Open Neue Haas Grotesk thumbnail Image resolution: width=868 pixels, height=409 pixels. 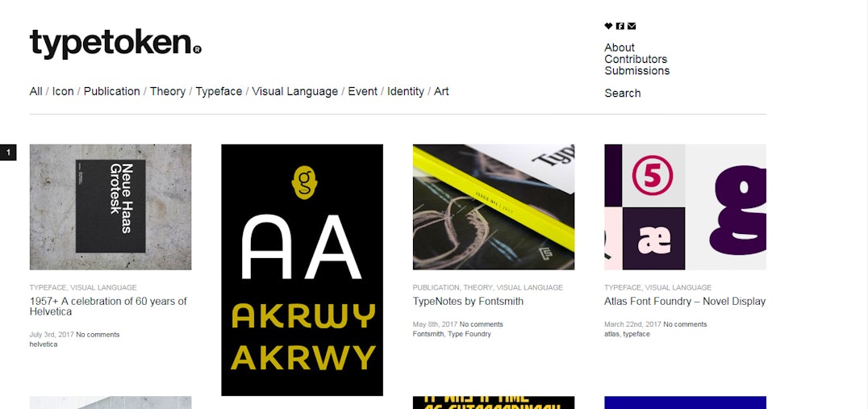pyautogui.click(x=111, y=207)
